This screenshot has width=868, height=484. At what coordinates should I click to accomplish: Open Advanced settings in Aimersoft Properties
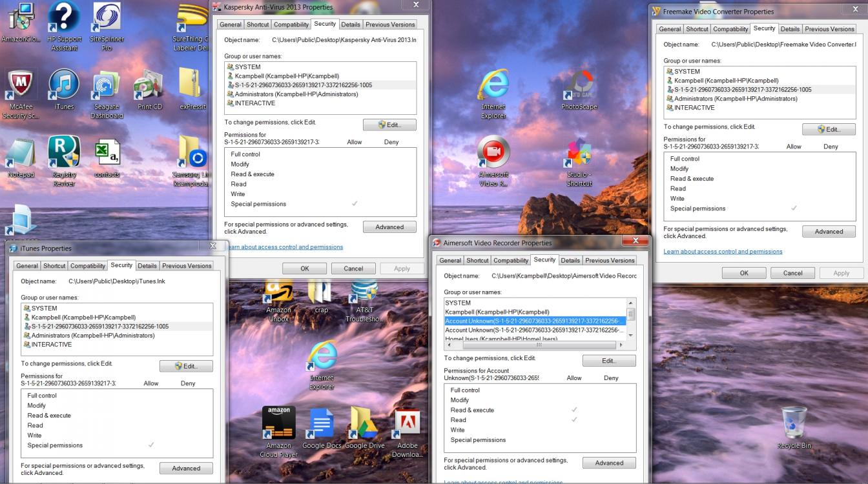[x=609, y=463]
